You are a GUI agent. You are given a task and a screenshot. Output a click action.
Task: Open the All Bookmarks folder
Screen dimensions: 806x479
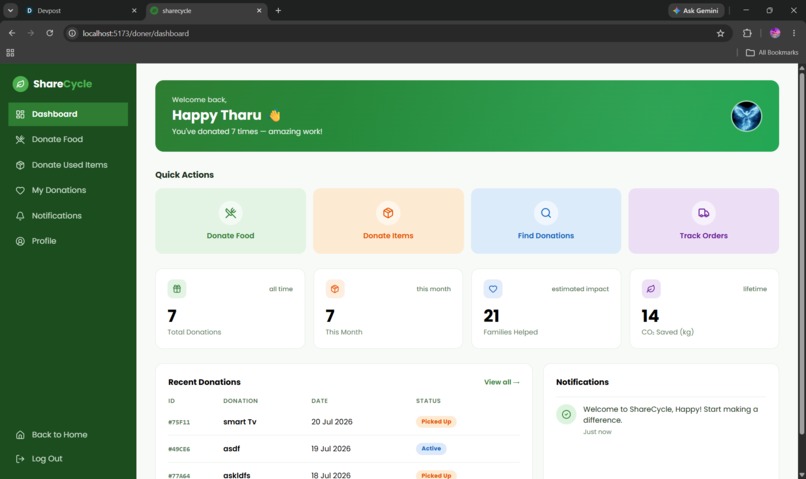point(772,52)
